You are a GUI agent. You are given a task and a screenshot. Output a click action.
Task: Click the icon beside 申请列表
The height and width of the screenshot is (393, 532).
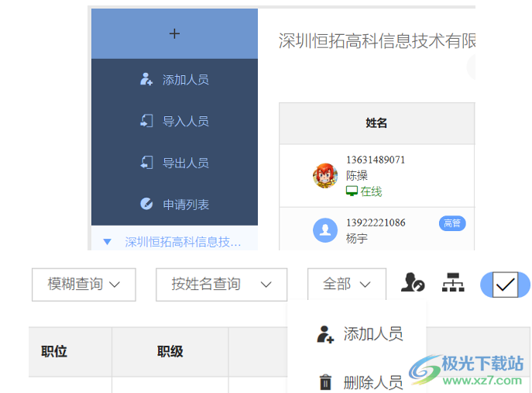coord(146,204)
